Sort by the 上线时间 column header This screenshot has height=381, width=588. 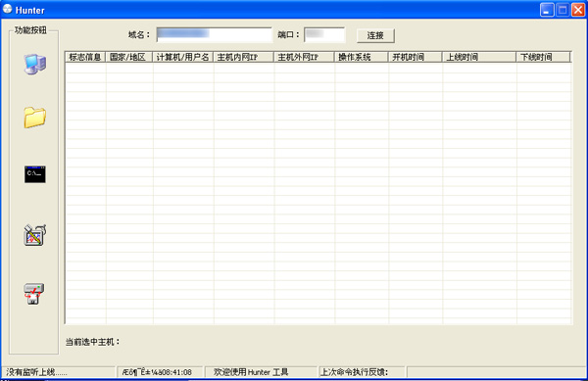479,57
